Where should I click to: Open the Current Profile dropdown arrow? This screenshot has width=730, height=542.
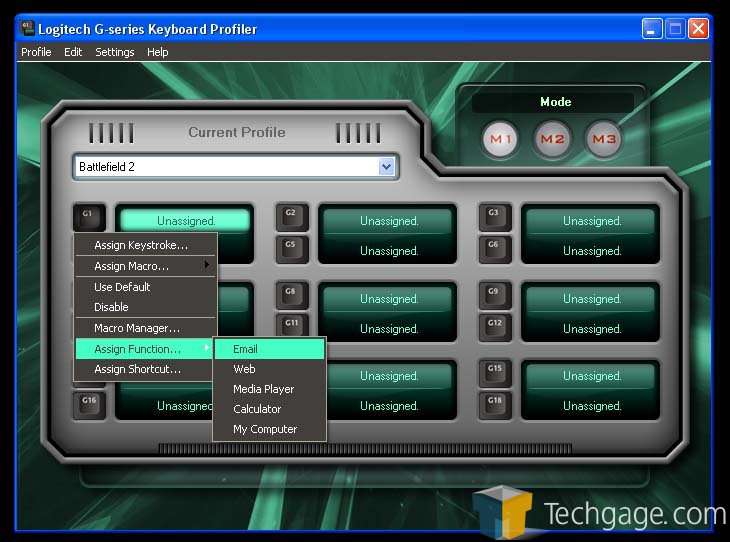(386, 167)
